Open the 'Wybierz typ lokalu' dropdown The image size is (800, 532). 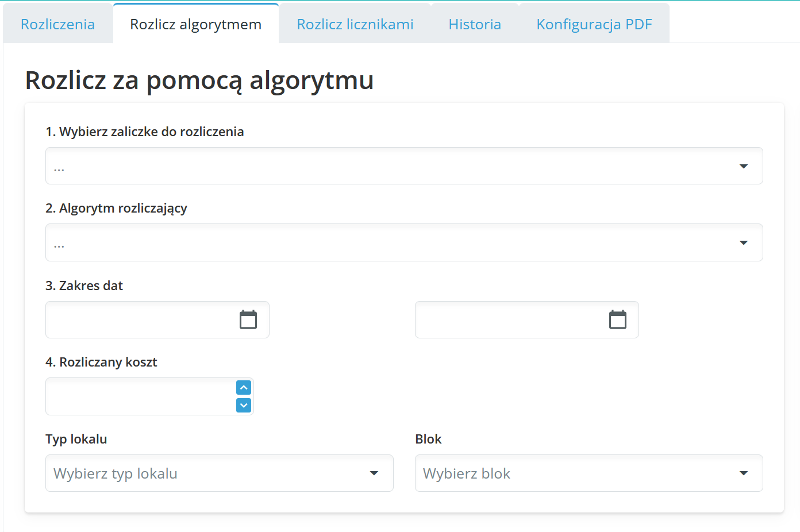tap(207, 473)
